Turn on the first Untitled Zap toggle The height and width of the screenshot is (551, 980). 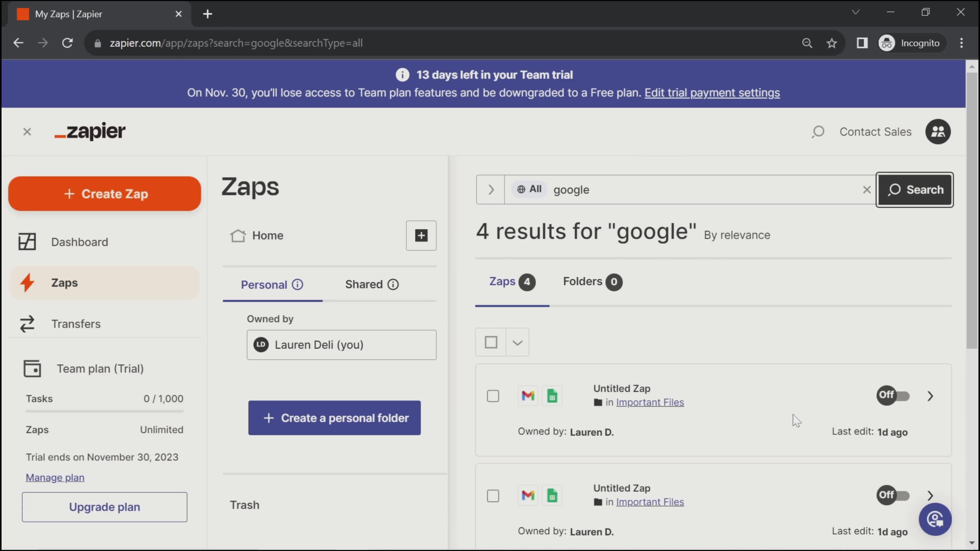point(893,395)
